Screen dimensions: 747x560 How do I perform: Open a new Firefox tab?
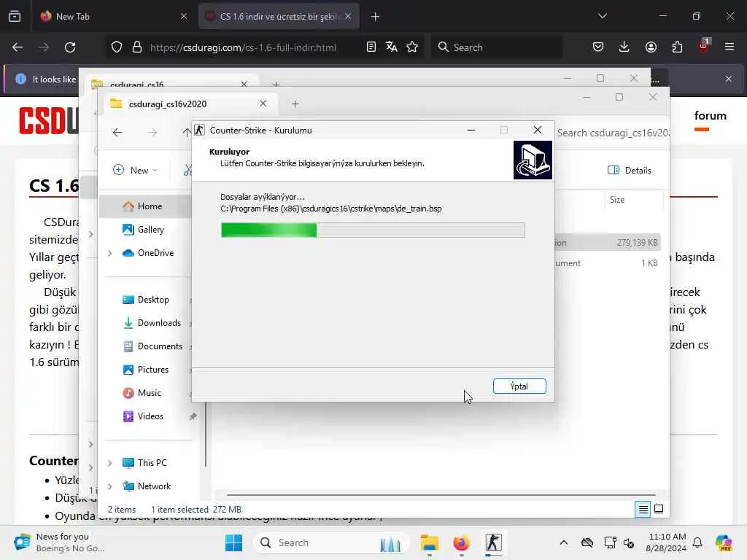click(x=376, y=17)
